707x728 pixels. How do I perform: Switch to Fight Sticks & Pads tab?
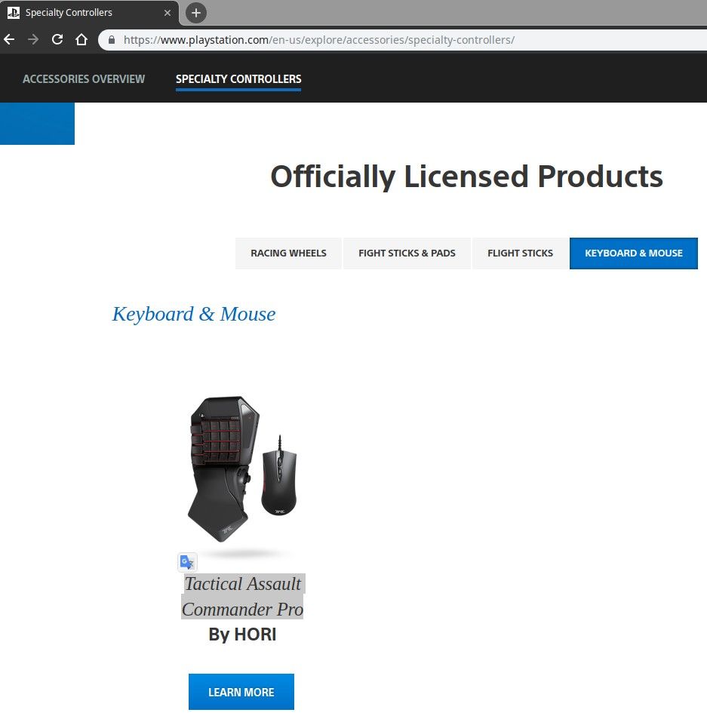pos(407,253)
